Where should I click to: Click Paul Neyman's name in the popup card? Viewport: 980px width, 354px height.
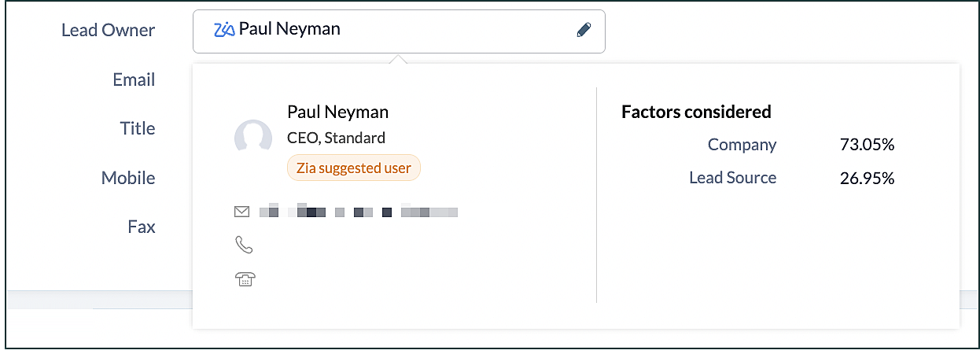click(337, 112)
